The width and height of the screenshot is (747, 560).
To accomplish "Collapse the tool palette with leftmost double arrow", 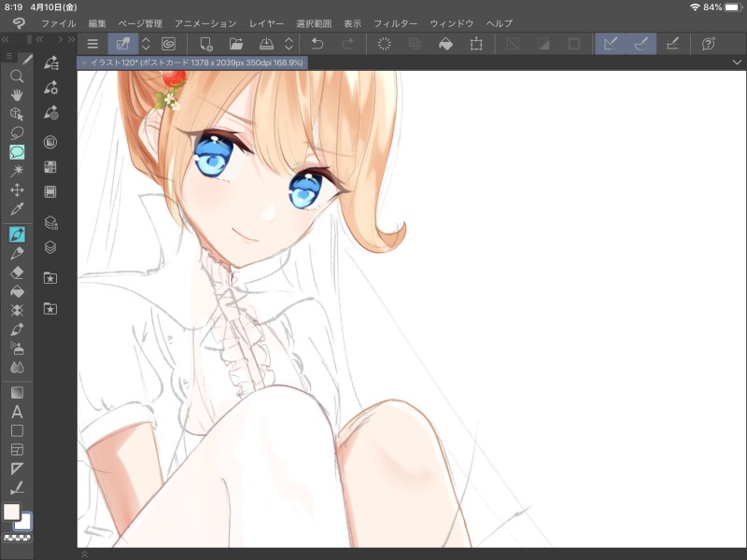I will tap(6, 39).
